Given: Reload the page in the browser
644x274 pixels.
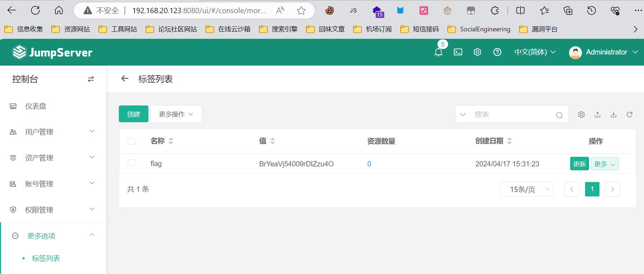Looking at the screenshot, I should 35,10.
